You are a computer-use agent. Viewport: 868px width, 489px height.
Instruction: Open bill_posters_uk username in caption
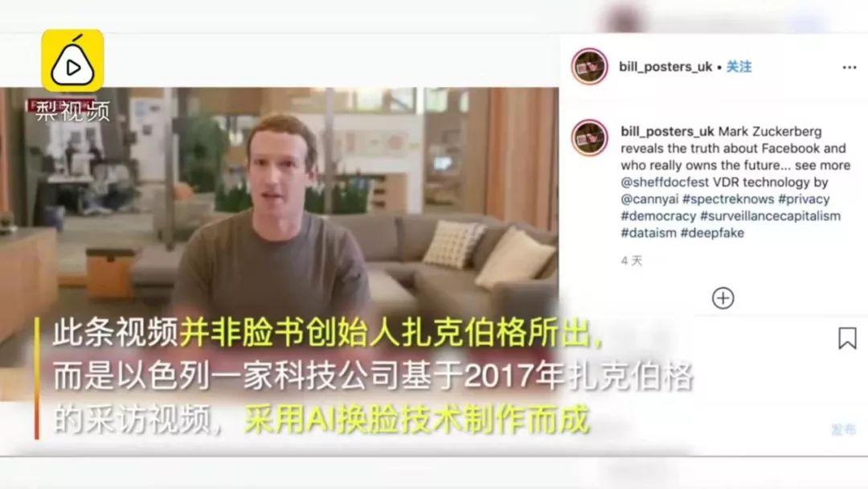coord(667,131)
